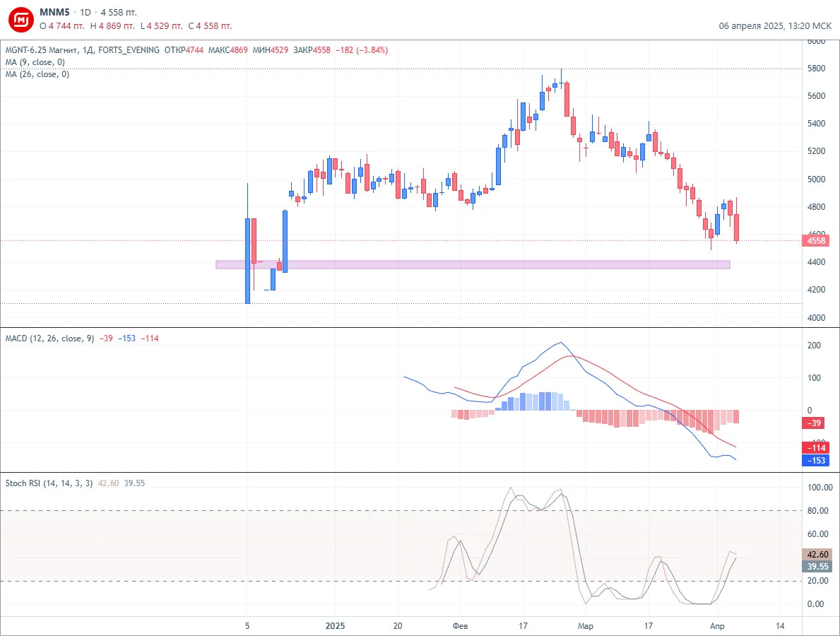Open the MA (9, close, 0) indicator legend

[x=35, y=62]
